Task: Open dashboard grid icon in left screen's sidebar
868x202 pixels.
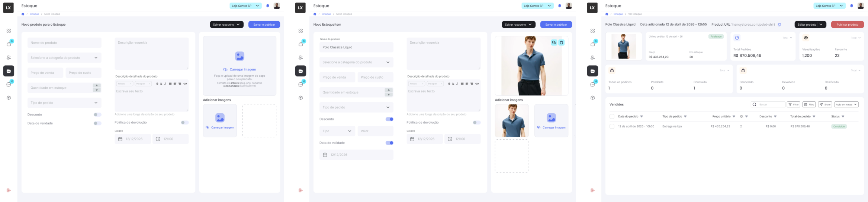Action: (x=9, y=31)
